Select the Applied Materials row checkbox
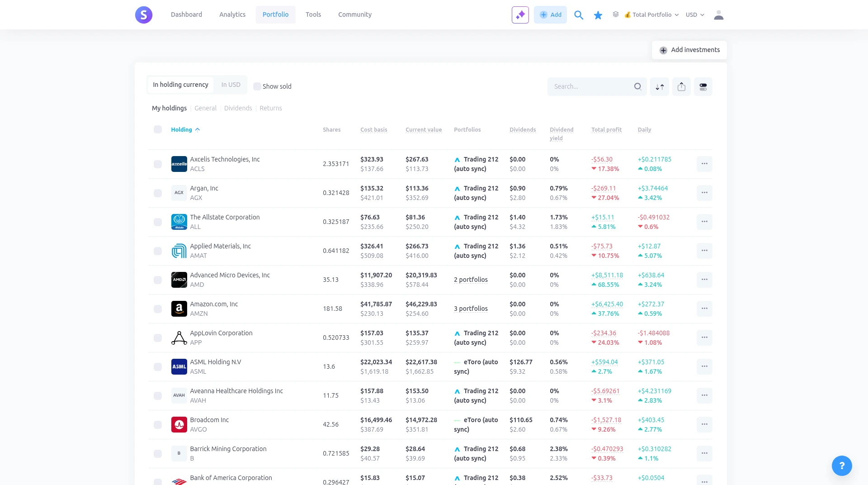 point(157,251)
